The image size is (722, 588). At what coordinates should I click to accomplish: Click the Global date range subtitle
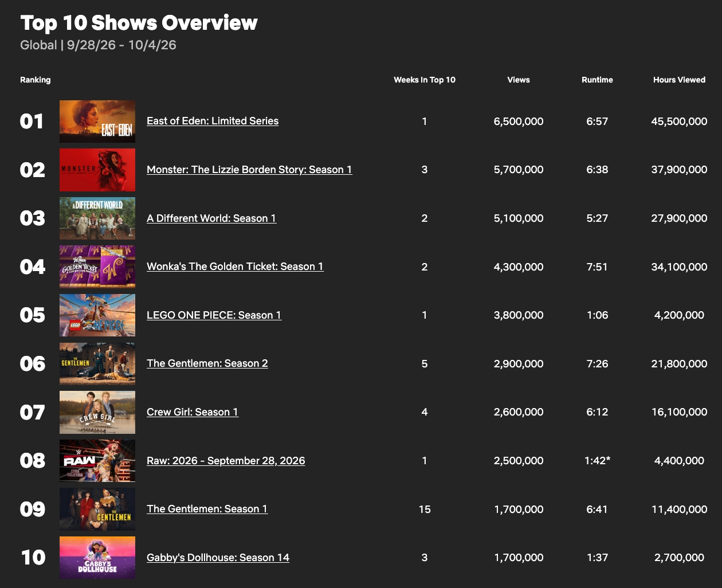[98, 45]
